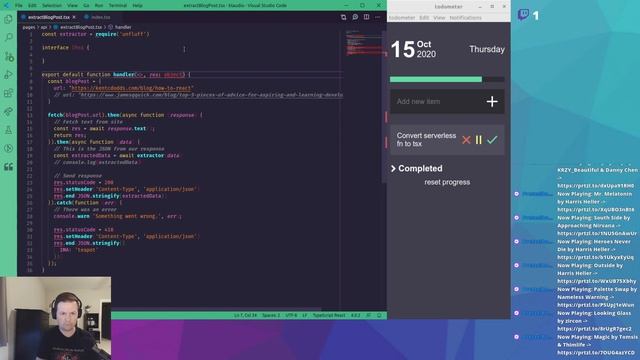Click the feedback icon in status bar
This screenshot has height=360, width=640.
pos(369,315)
